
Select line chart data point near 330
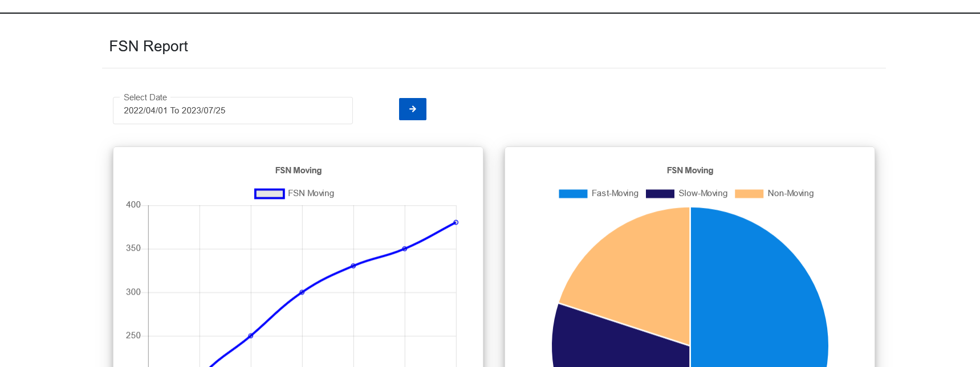(x=353, y=266)
